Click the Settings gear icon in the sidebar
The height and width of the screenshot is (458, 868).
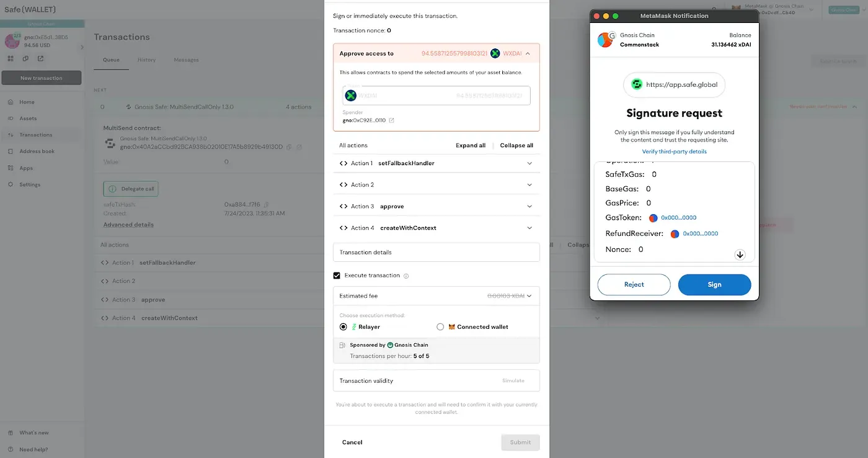click(11, 184)
